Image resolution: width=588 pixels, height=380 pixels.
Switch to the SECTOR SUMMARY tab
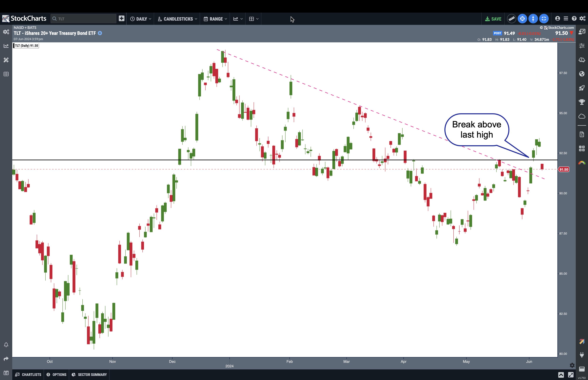(x=89, y=375)
